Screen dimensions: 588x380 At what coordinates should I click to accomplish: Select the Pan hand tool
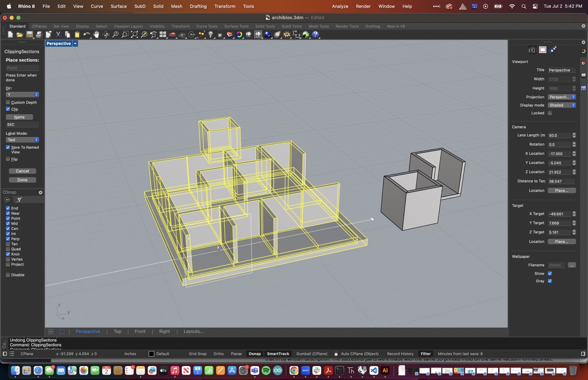click(x=96, y=34)
